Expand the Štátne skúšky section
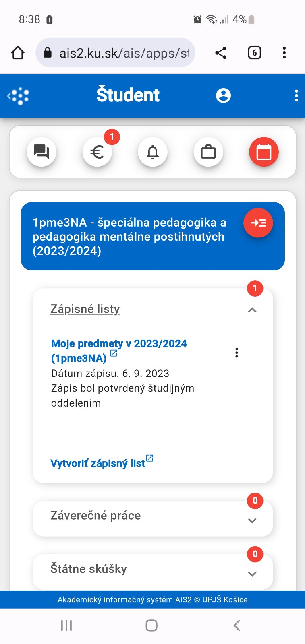Image resolution: width=305 pixels, height=644 pixels. 252,574
